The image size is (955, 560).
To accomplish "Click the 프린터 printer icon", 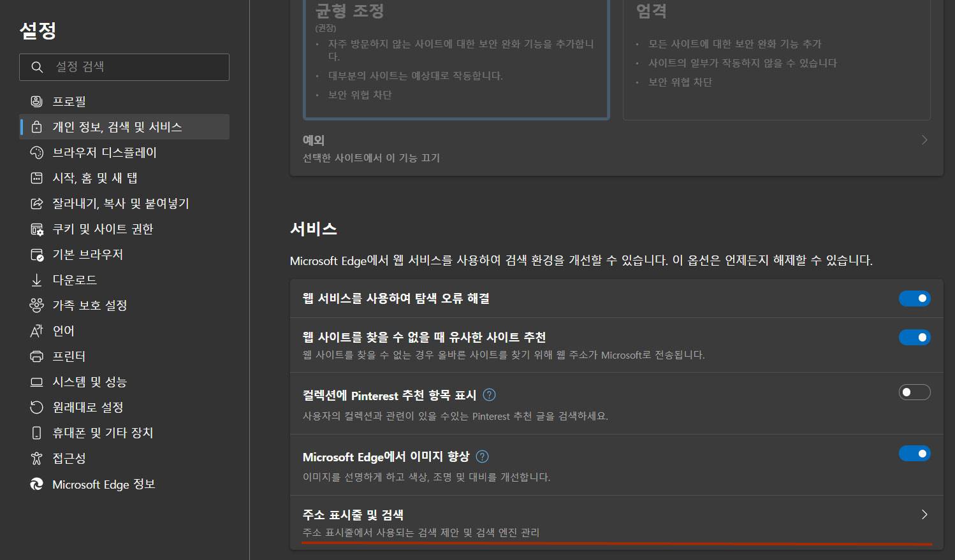I will pyautogui.click(x=37, y=356).
